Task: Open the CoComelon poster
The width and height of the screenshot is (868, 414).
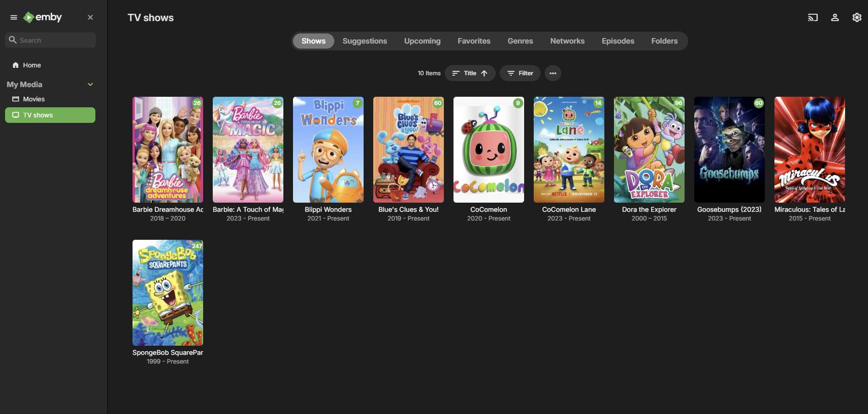Action: click(x=489, y=149)
